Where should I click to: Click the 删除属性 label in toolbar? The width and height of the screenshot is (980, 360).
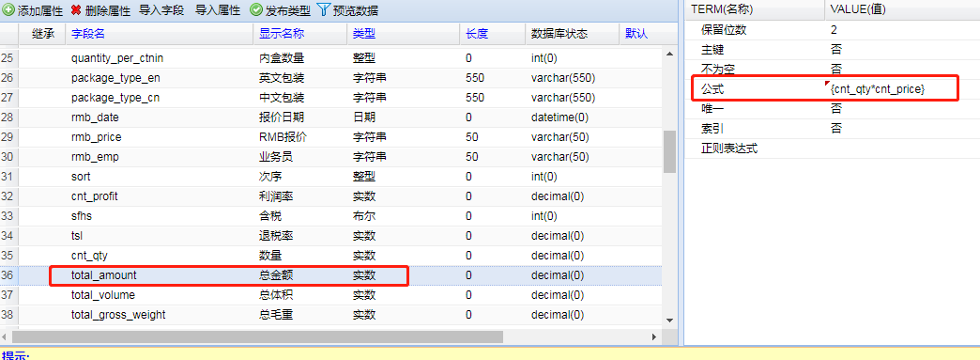coord(108,10)
